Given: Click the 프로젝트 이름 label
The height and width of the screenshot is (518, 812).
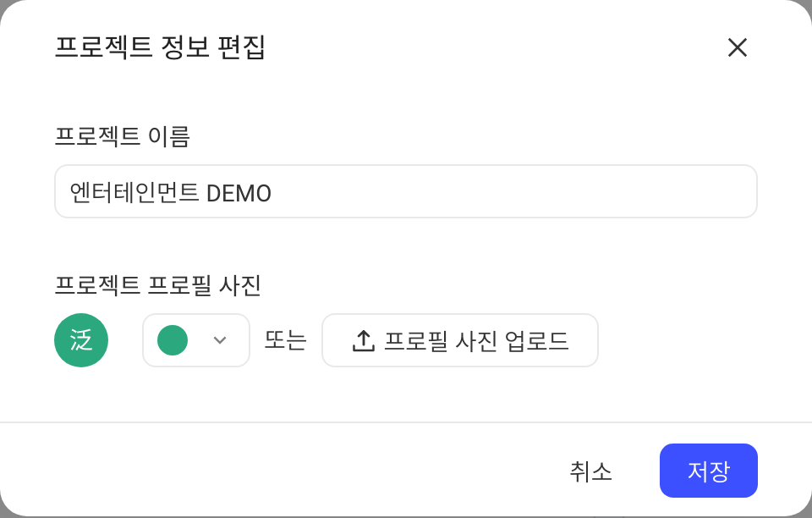Looking at the screenshot, I should (122, 136).
